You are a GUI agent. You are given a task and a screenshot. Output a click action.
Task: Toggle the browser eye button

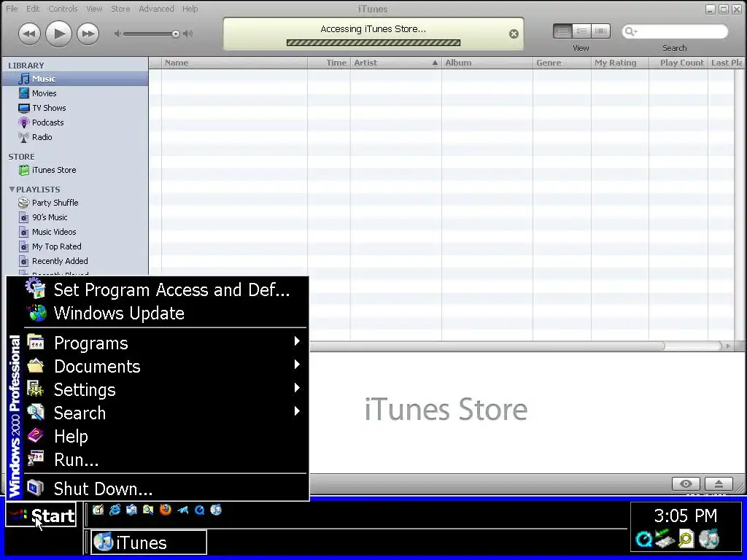686,484
